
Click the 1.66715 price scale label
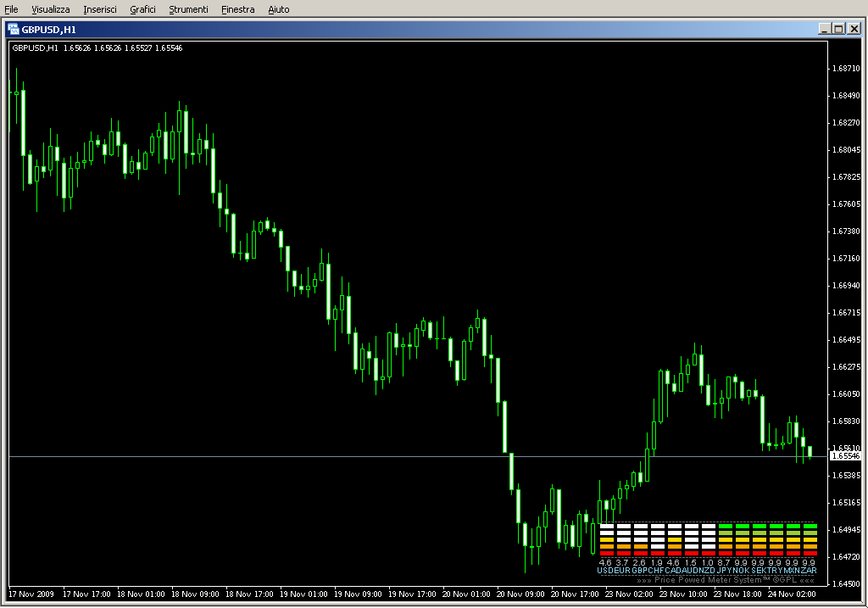coord(847,313)
